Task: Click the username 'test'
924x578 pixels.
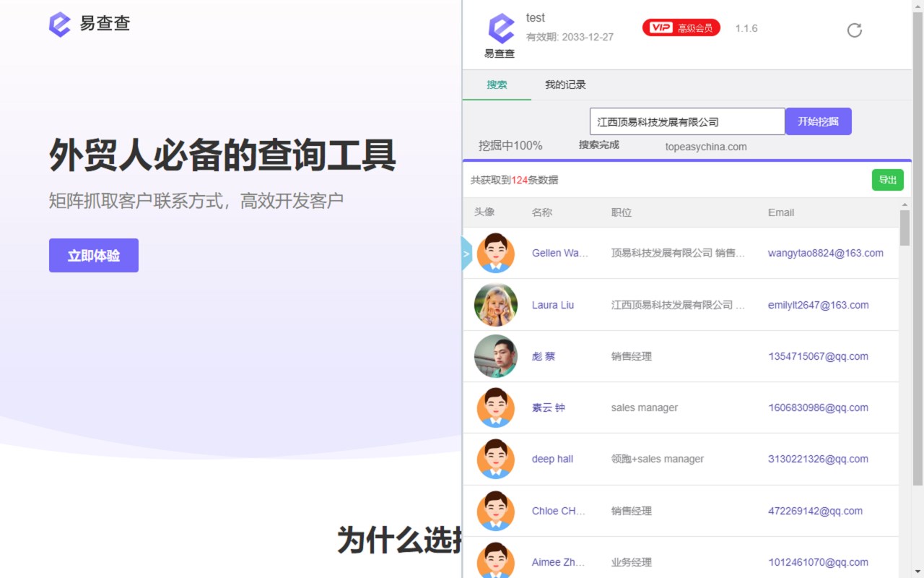Action: point(536,17)
